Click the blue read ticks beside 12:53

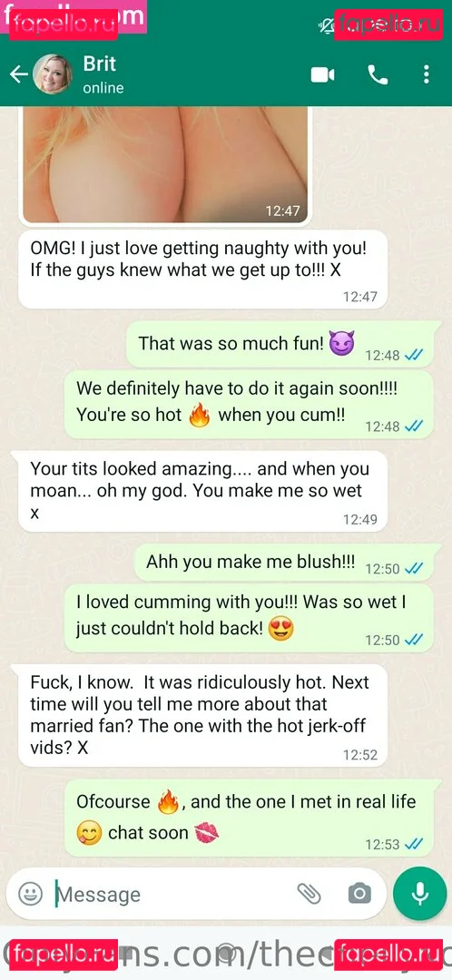click(x=414, y=844)
